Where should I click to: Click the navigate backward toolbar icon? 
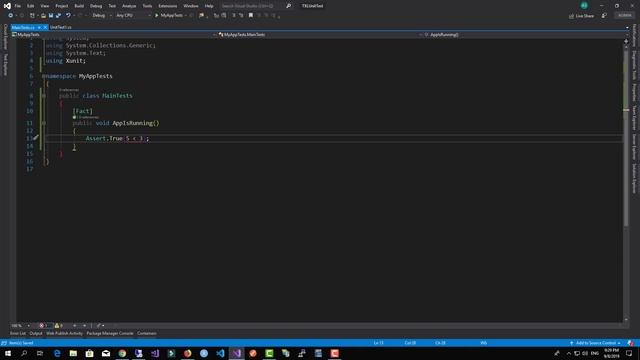click(11, 16)
